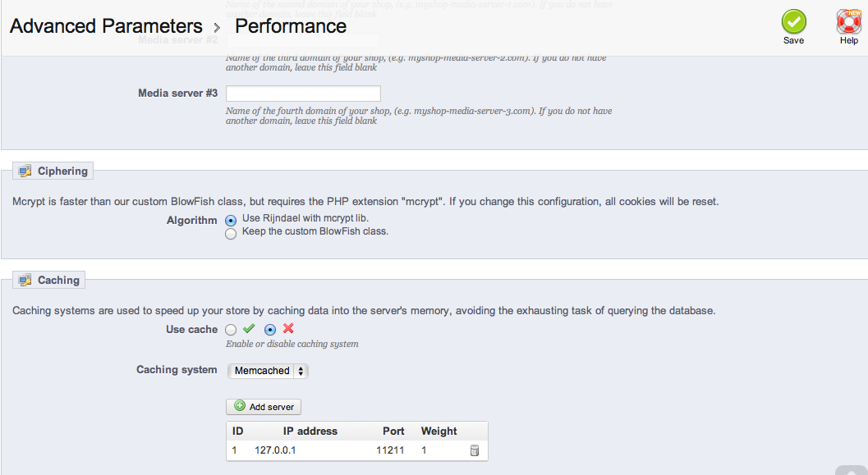Viewport: 868px width, 475px height.
Task: Click the Performance breadcrumb title
Action: click(291, 26)
